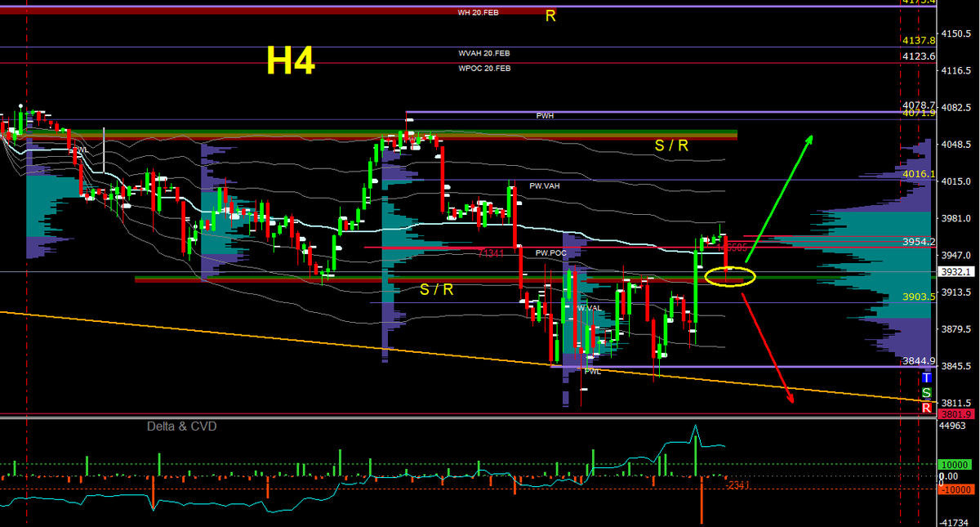The height and width of the screenshot is (527, 980).
Task: Select the WH 20.FEB line label
Action: pyautogui.click(x=479, y=12)
